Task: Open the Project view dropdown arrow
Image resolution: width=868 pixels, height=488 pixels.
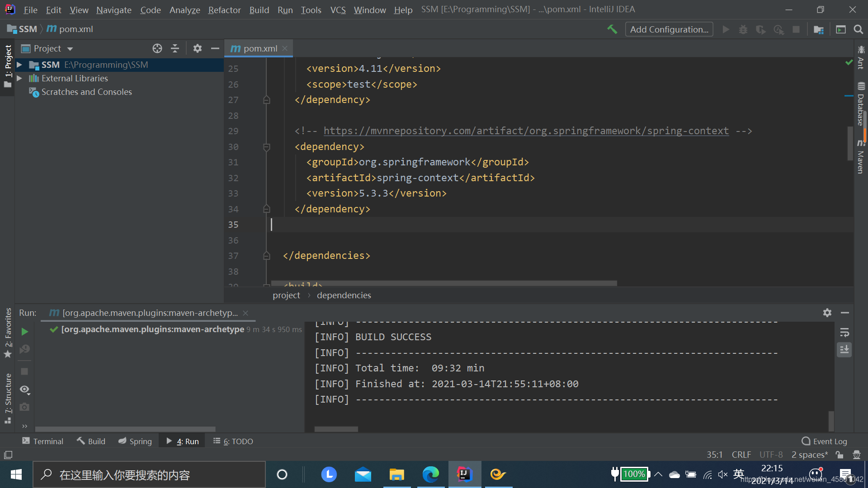Action: 70,49
